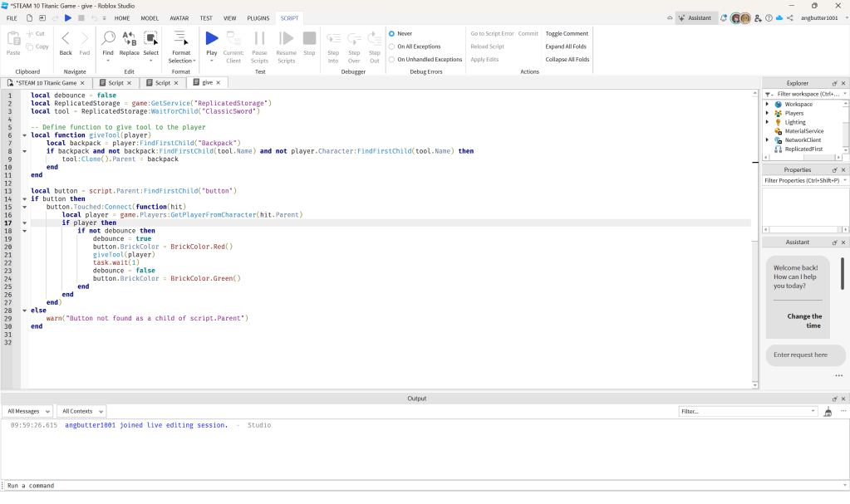Click the Play button in Test group
This screenshot has height=504, width=850.
coord(211,38)
